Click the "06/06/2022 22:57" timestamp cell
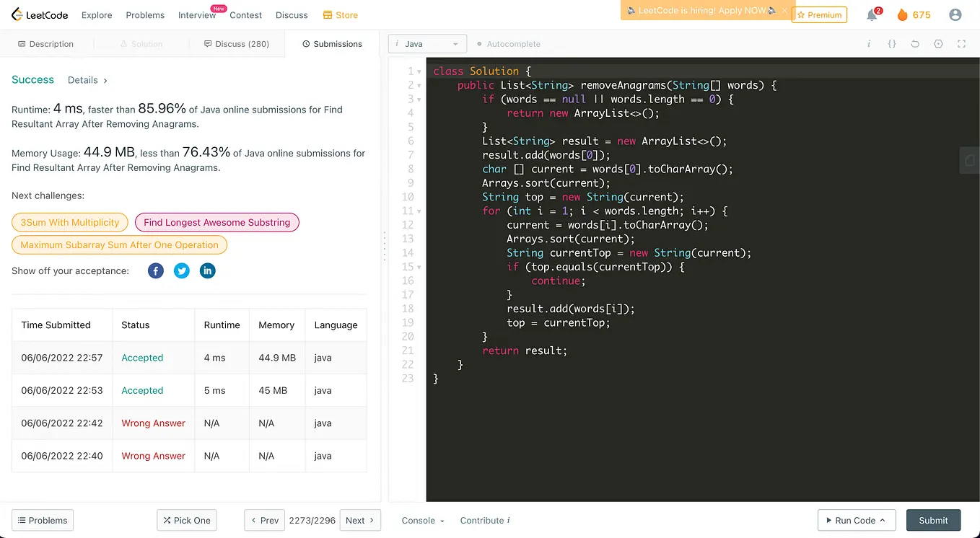This screenshot has height=538, width=980. (62, 358)
